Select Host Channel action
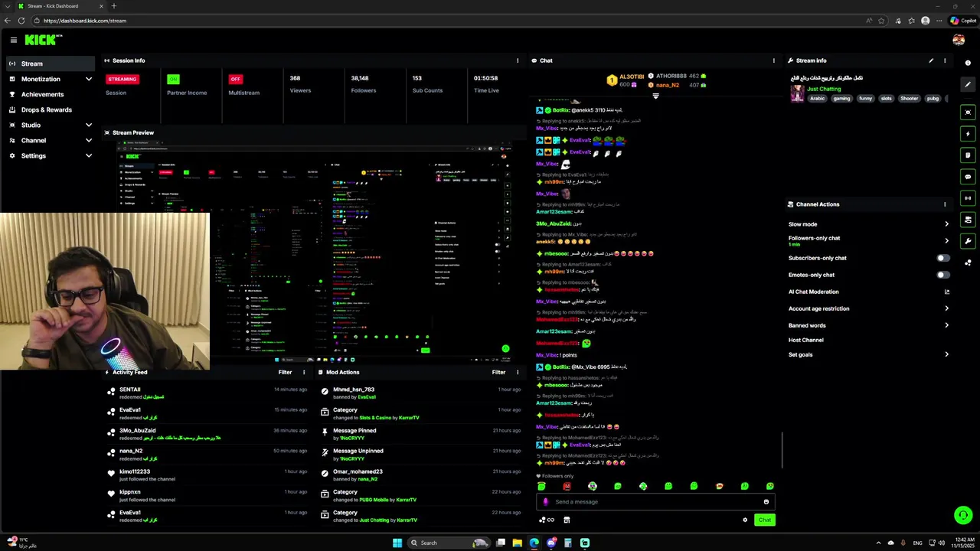 coord(806,340)
